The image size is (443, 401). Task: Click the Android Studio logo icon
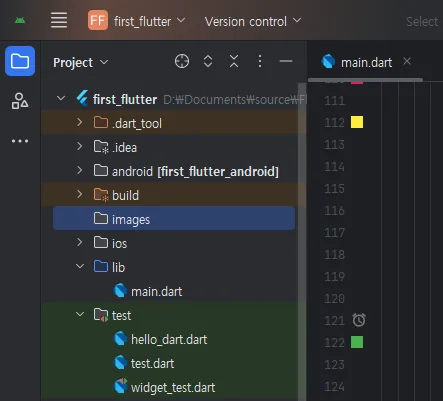20,21
